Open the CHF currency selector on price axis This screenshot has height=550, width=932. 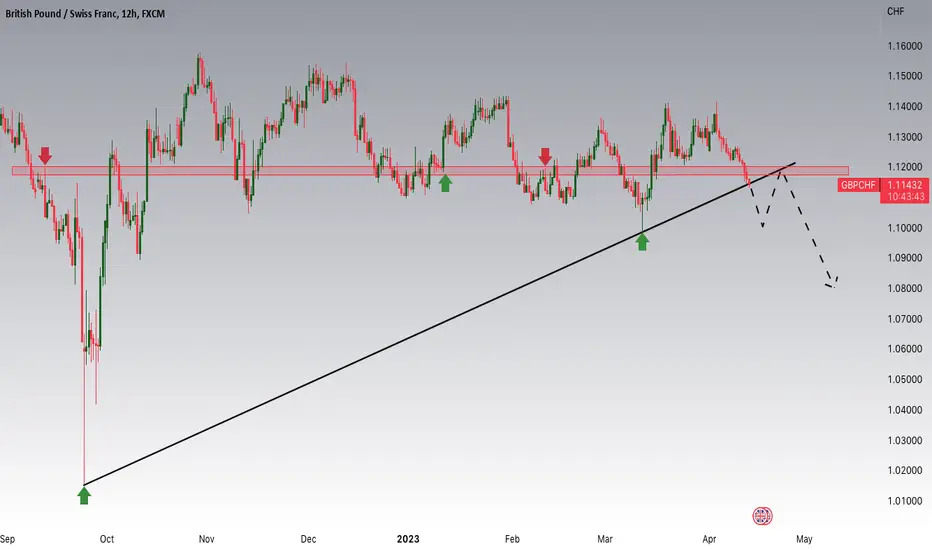pyautogui.click(x=895, y=11)
